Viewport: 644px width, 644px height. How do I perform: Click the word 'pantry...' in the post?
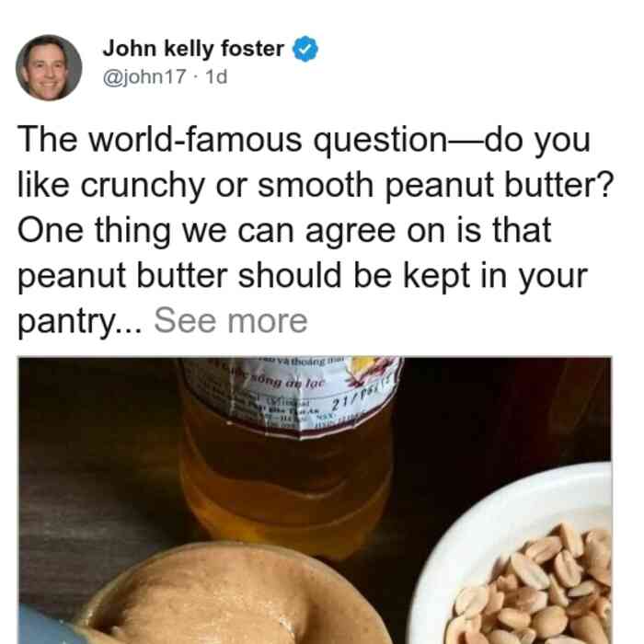[80, 321]
